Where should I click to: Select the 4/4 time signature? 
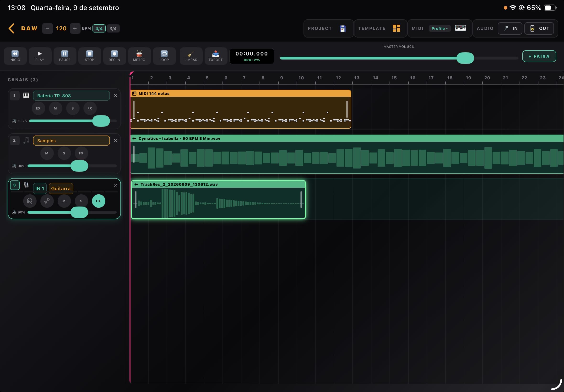[99, 28]
